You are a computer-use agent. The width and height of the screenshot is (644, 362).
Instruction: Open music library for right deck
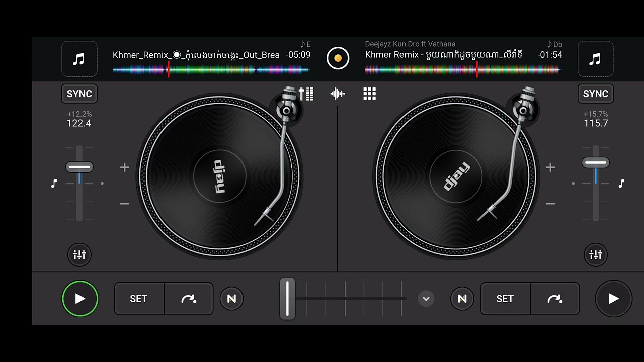595,59
